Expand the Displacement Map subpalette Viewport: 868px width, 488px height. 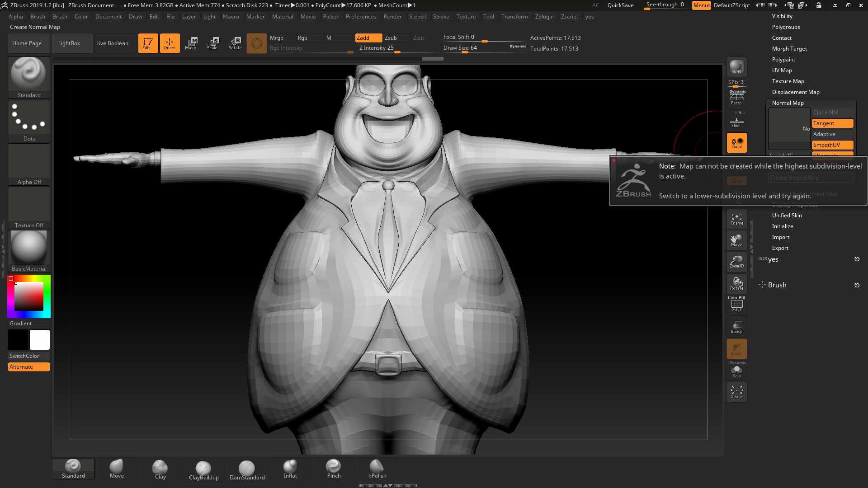click(796, 92)
